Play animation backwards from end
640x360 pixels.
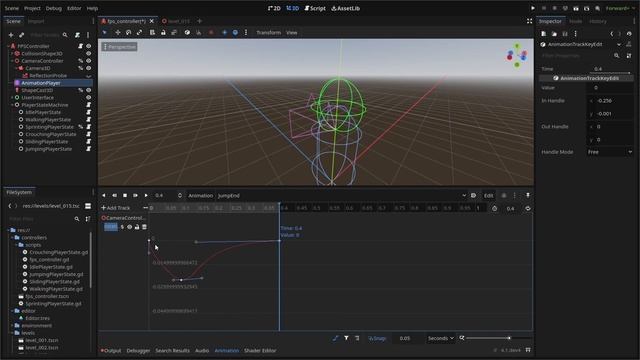(x=114, y=196)
